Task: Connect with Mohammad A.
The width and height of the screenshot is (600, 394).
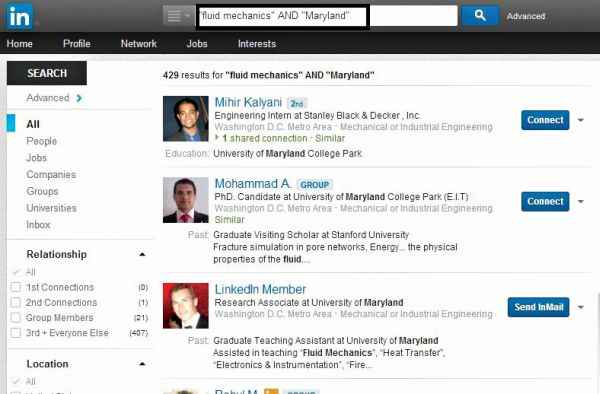Action: click(x=545, y=202)
